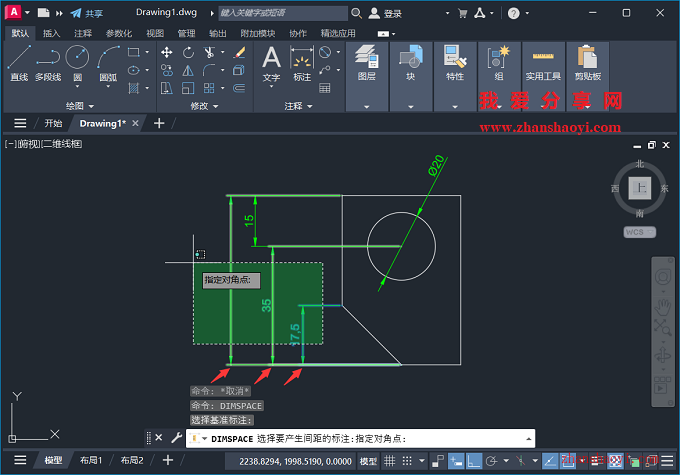
Task: Toggle grid display in status bar
Action: (x=389, y=461)
